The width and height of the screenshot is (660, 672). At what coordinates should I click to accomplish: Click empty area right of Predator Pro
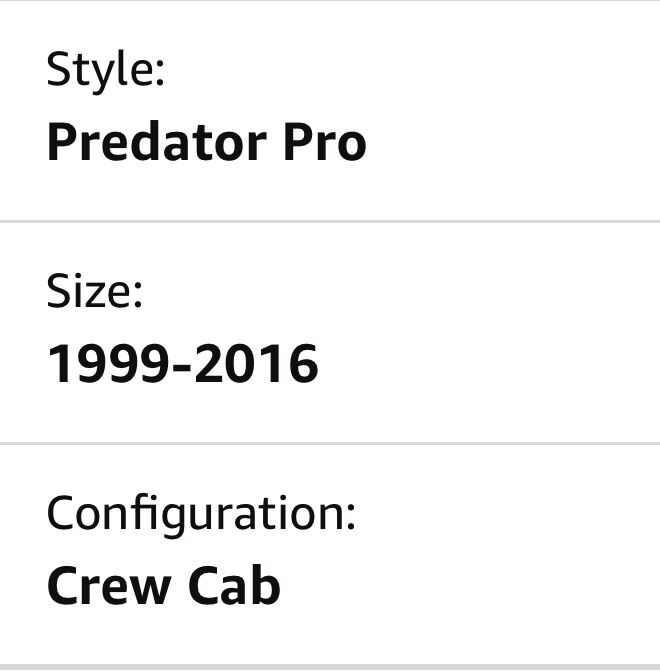510,144
